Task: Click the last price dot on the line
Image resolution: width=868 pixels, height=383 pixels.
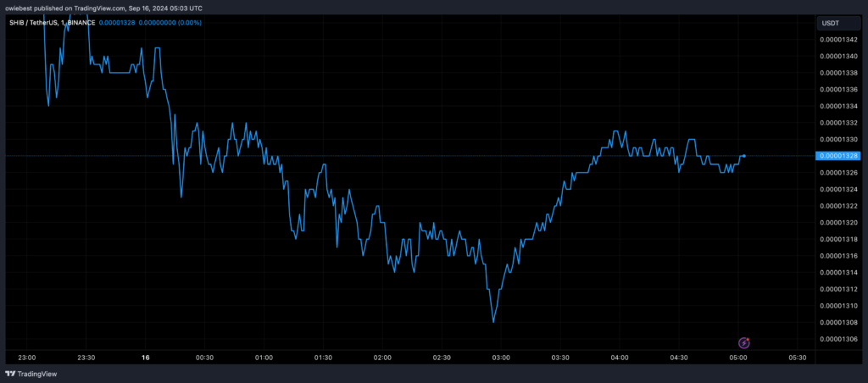Action: click(x=744, y=156)
